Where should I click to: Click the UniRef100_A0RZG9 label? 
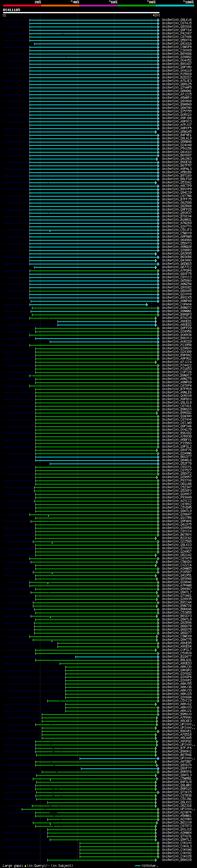pyautogui.click(x=177, y=342)
